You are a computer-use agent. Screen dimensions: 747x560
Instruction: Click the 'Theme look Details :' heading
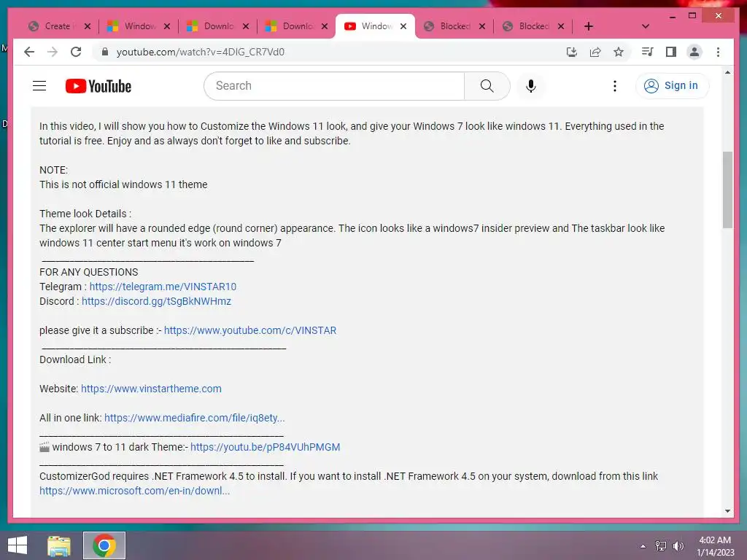85,214
